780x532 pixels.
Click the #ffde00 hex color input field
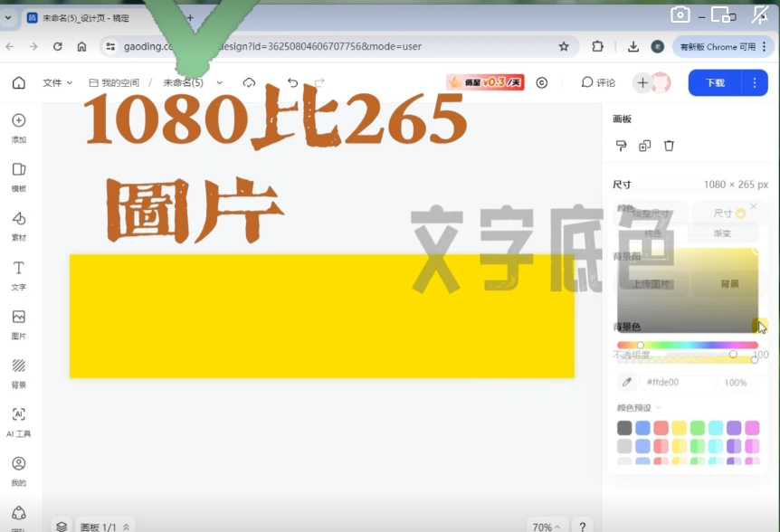[679, 382]
